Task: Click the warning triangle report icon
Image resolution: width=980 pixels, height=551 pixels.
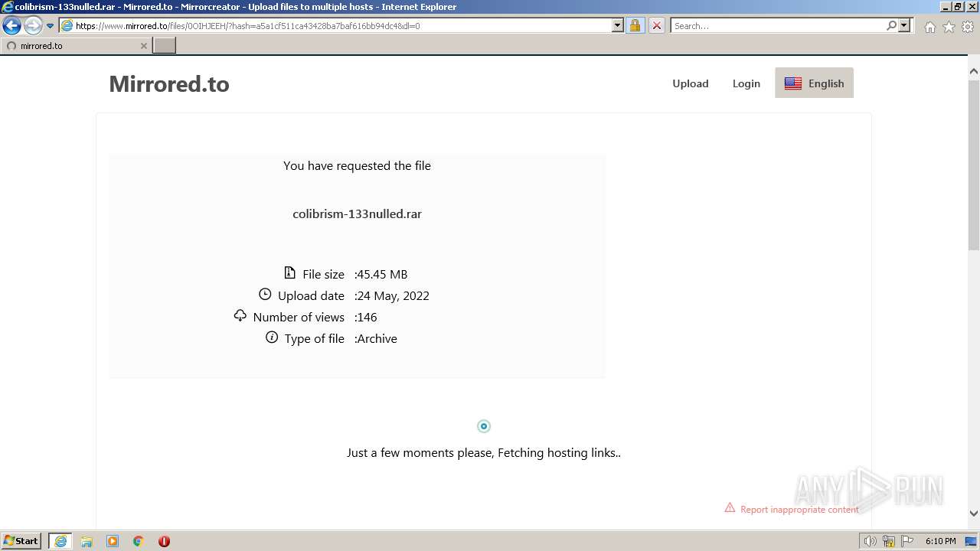Action: [x=730, y=507]
